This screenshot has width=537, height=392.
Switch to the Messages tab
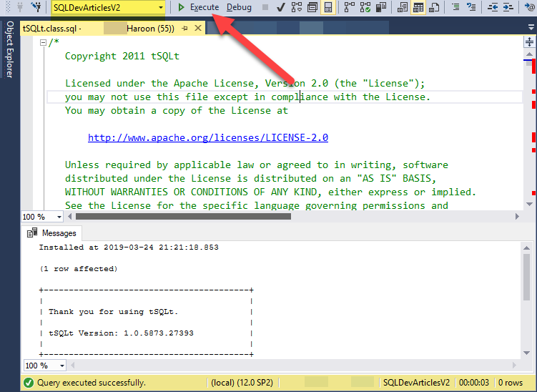pyautogui.click(x=52, y=233)
